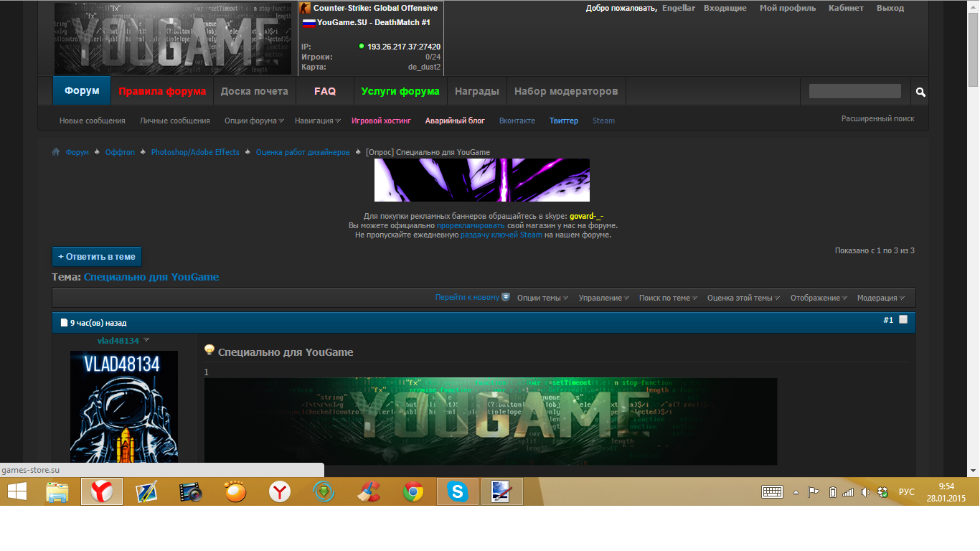Open the Action Center flag icon
The width and height of the screenshot is (980, 551).
[x=814, y=492]
